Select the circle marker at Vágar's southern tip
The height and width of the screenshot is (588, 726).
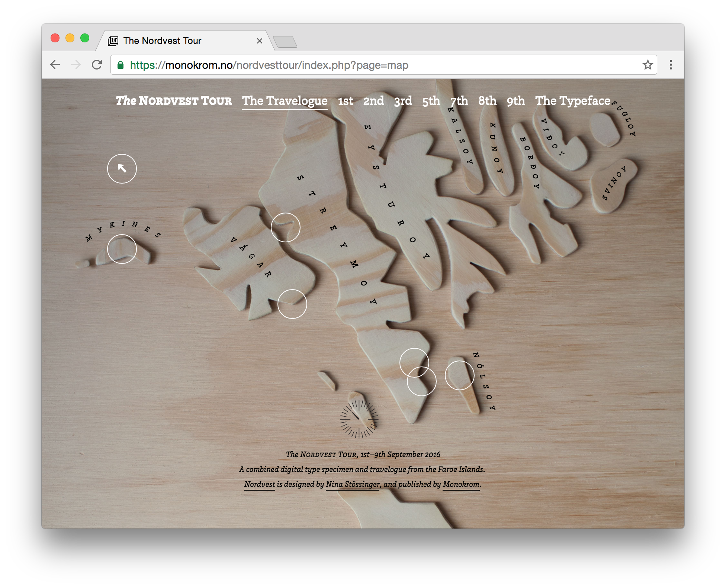coord(292,304)
